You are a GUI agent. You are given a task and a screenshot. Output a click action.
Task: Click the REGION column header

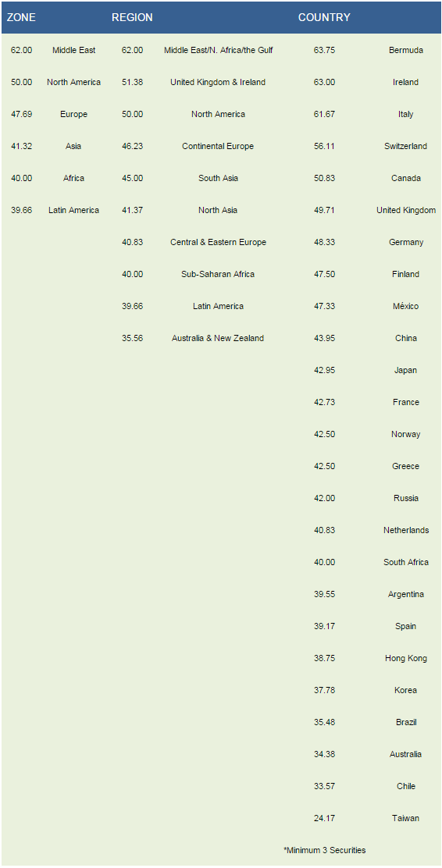132,17
